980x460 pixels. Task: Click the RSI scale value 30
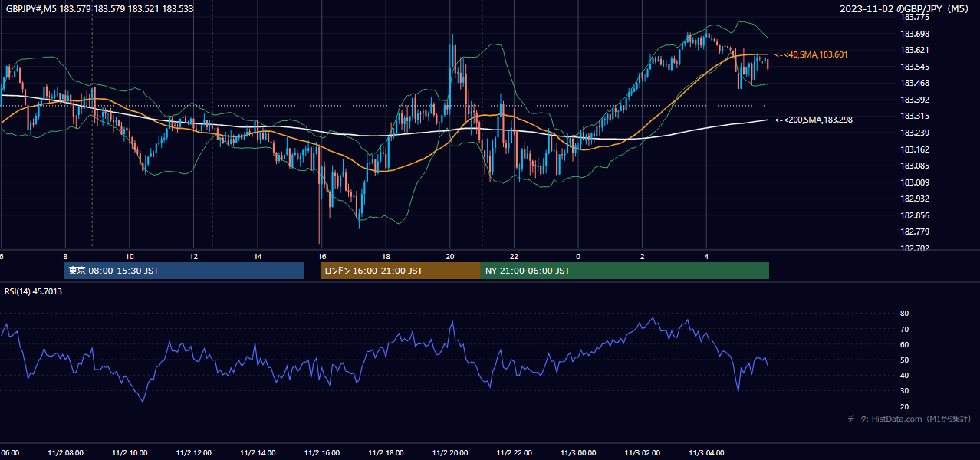click(x=904, y=391)
